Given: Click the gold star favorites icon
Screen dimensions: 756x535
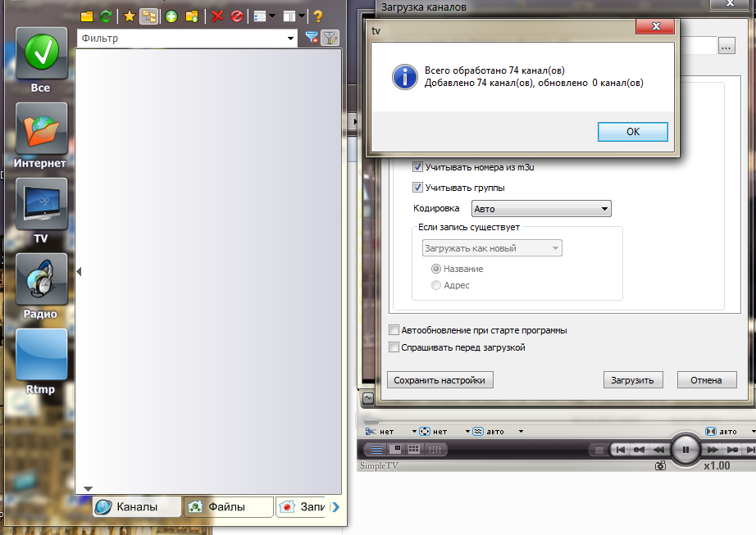Looking at the screenshot, I should coord(130,16).
